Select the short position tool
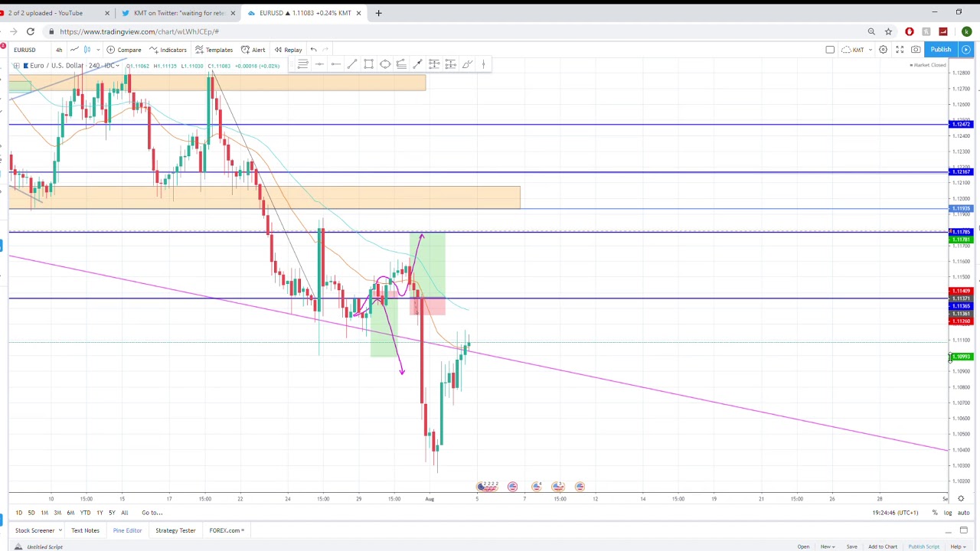Screen dimensions: 980x551 [x=450, y=64]
